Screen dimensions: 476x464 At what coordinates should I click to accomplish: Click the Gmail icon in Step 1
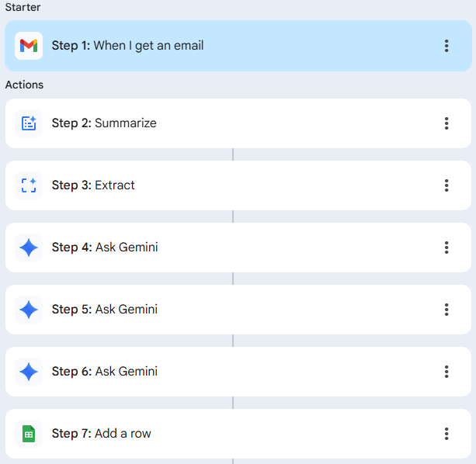point(29,46)
